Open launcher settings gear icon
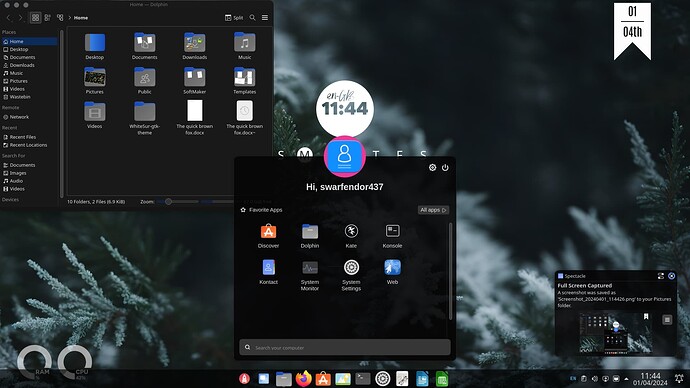 pos(433,168)
